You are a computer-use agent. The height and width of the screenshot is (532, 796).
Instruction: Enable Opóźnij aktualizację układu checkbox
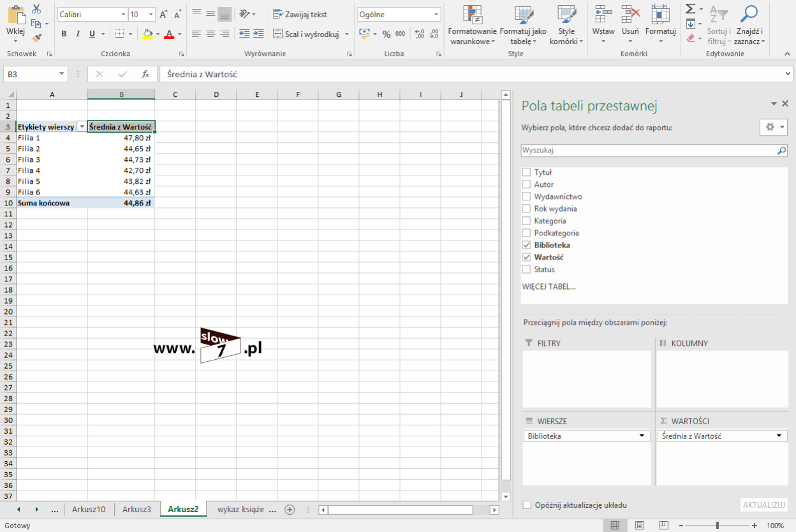click(527, 505)
